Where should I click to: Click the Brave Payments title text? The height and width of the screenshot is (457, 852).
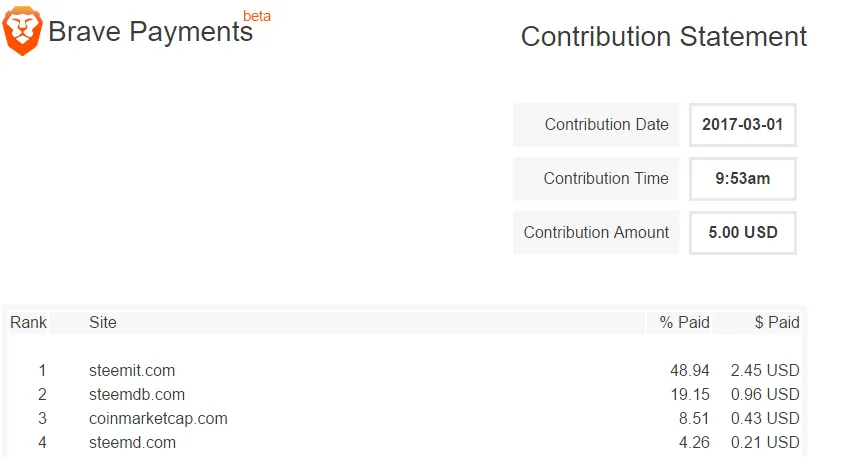click(x=151, y=32)
